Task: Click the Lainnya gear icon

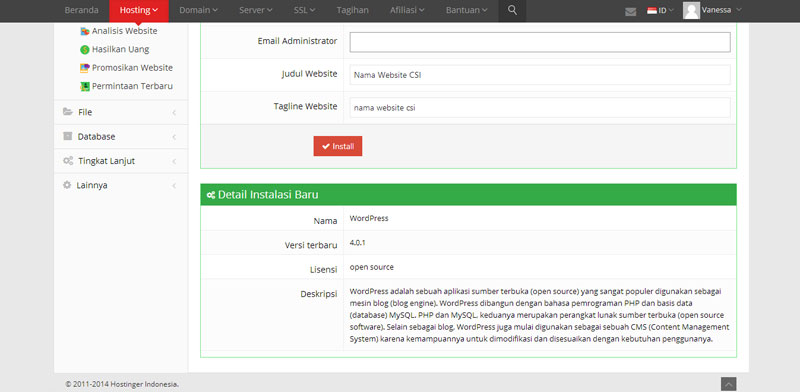Action: coord(67,185)
